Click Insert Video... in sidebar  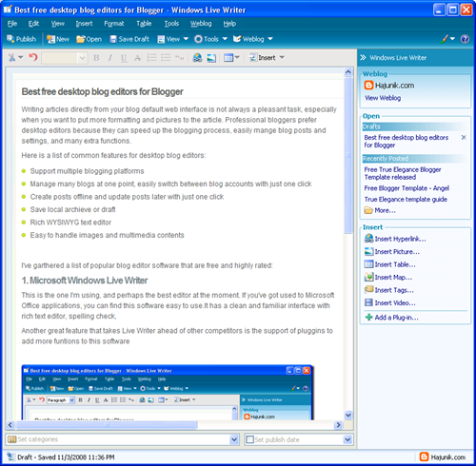pos(390,302)
